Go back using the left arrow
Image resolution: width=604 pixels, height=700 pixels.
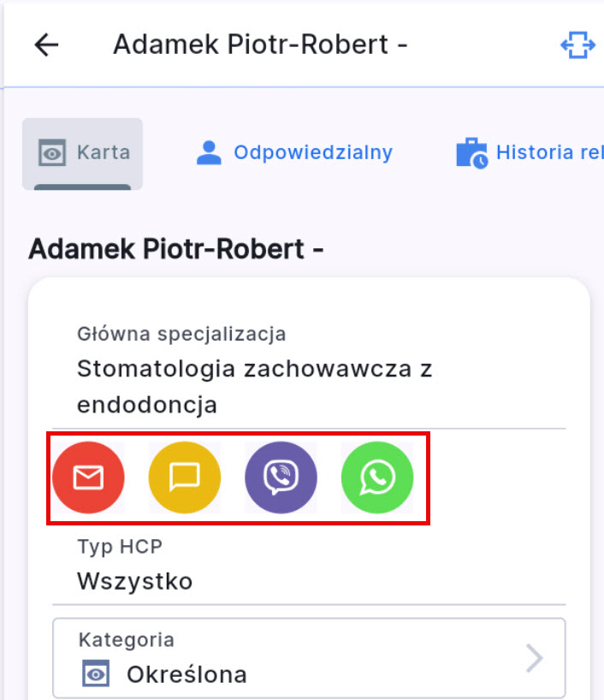(x=46, y=44)
